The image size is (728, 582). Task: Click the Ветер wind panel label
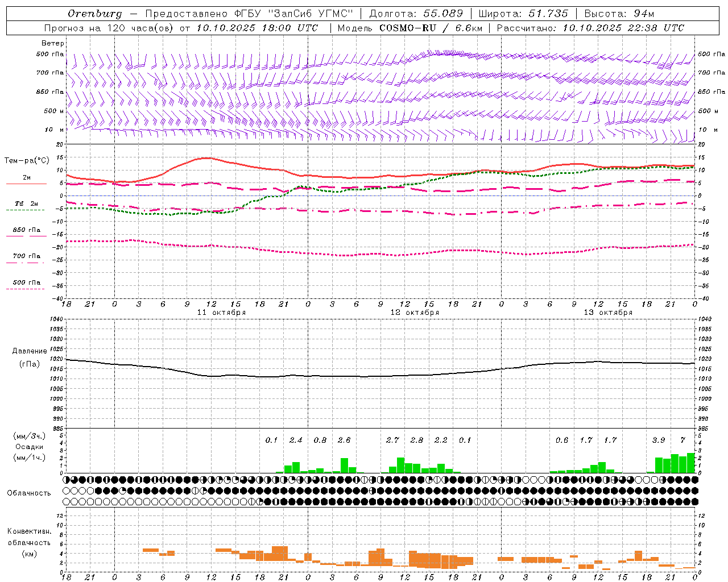tap(53, 43)
